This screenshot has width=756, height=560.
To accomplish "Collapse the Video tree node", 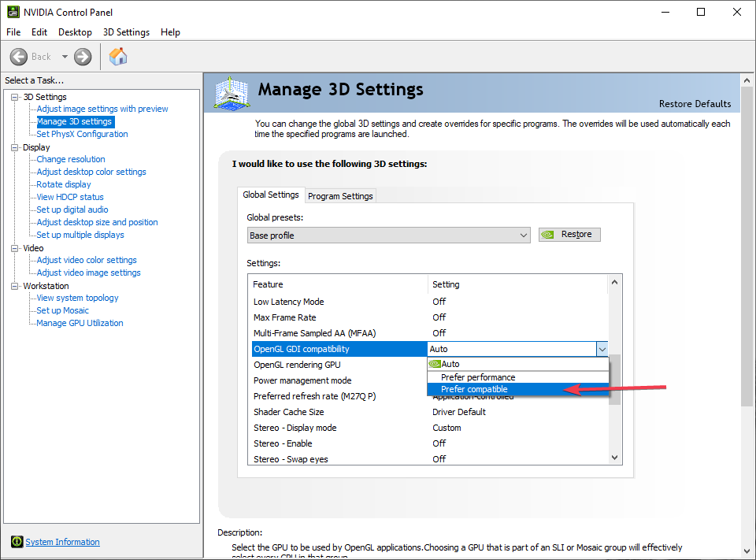I will (14, 248).
